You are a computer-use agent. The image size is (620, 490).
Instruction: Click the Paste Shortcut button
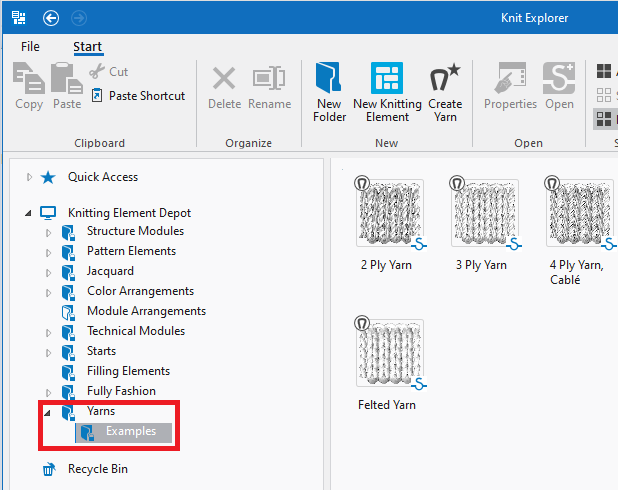click(138, 96)
